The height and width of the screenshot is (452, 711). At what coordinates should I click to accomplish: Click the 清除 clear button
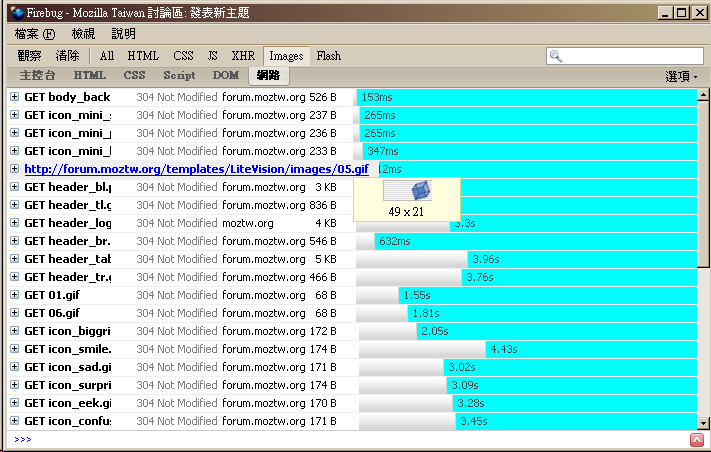point(68,56)
